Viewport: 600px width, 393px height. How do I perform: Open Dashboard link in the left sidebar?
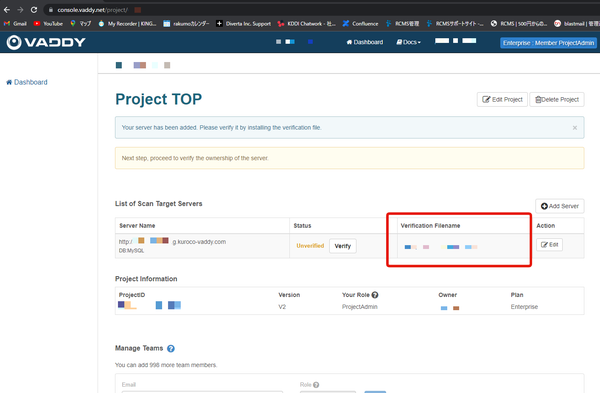click(27, 82)
